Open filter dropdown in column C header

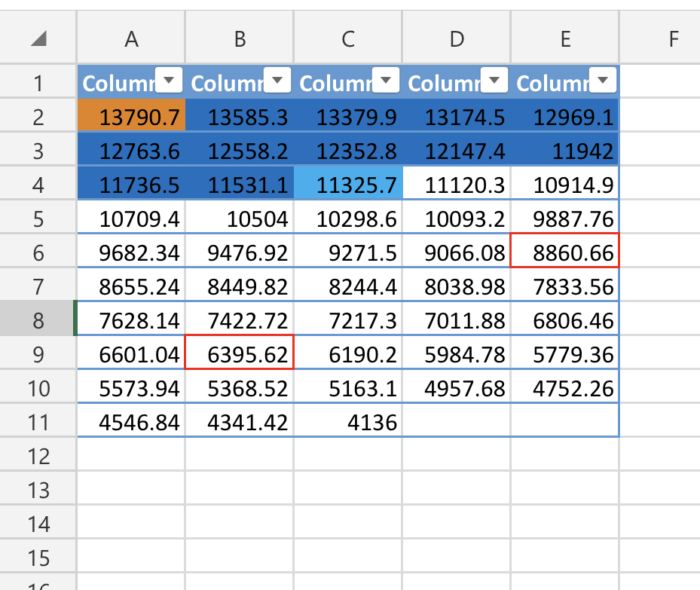coord(386,80)
